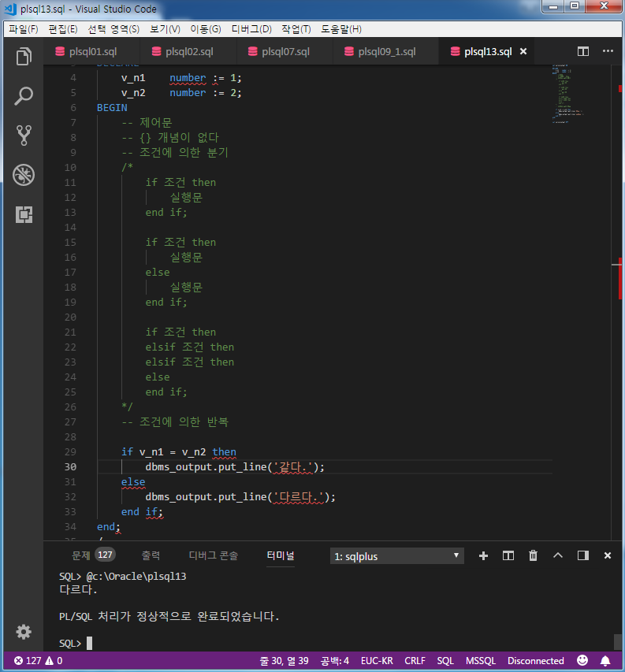625x672 pixels.
Task: Create a new terminal with plus icon
Action: pos(484,556)
